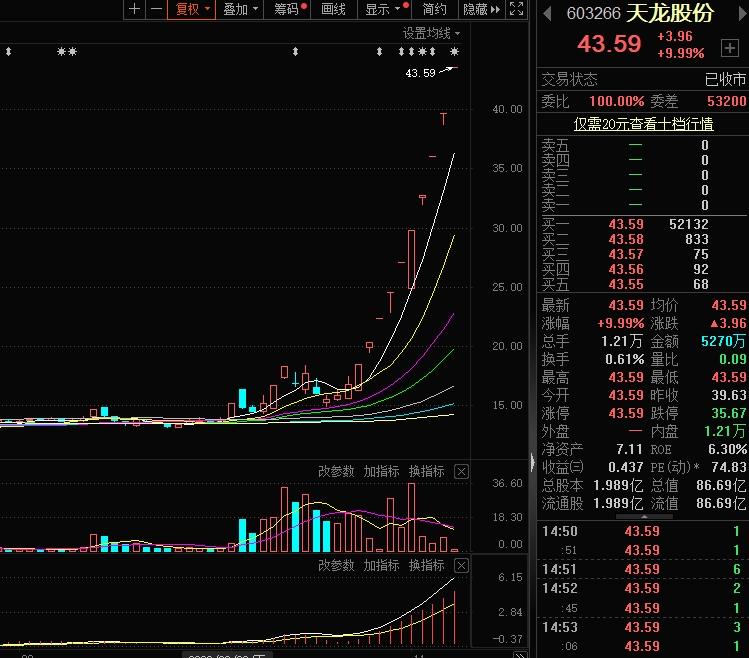Click the 隐藏 hide button in toolbar

point(482,10)
